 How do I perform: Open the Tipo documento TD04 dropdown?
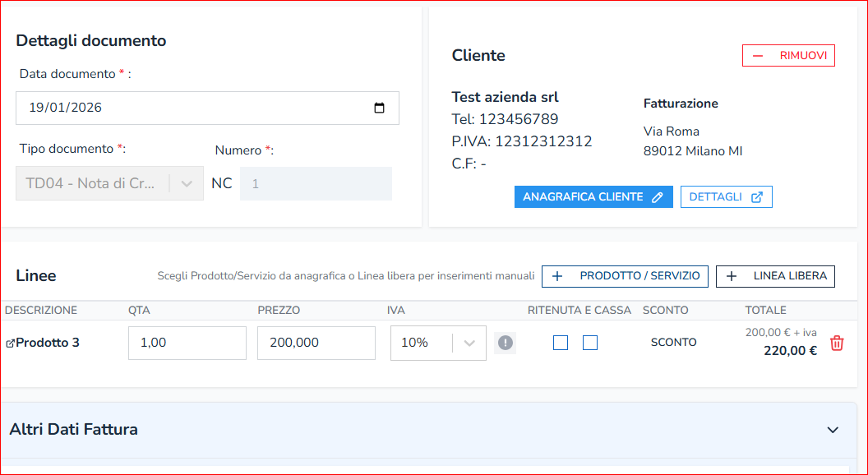[187, 183]
